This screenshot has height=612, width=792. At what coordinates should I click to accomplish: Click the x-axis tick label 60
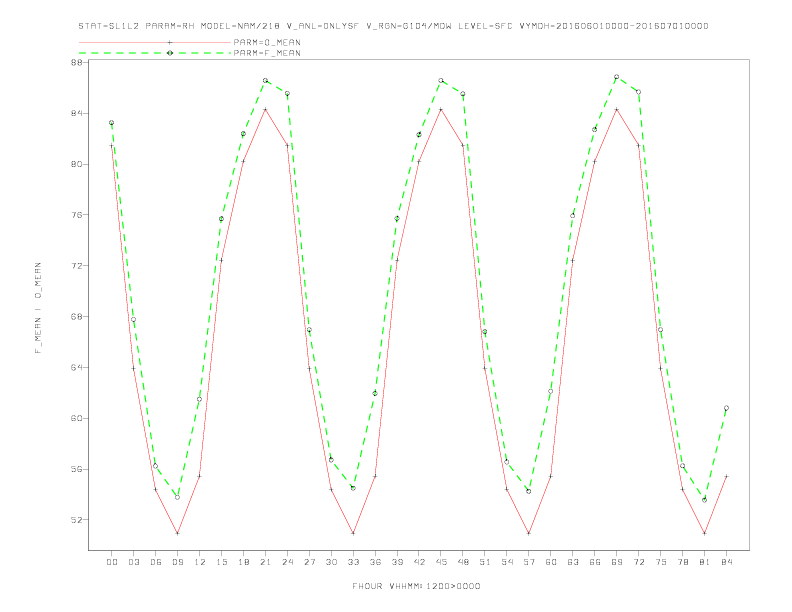coord(551,562)
